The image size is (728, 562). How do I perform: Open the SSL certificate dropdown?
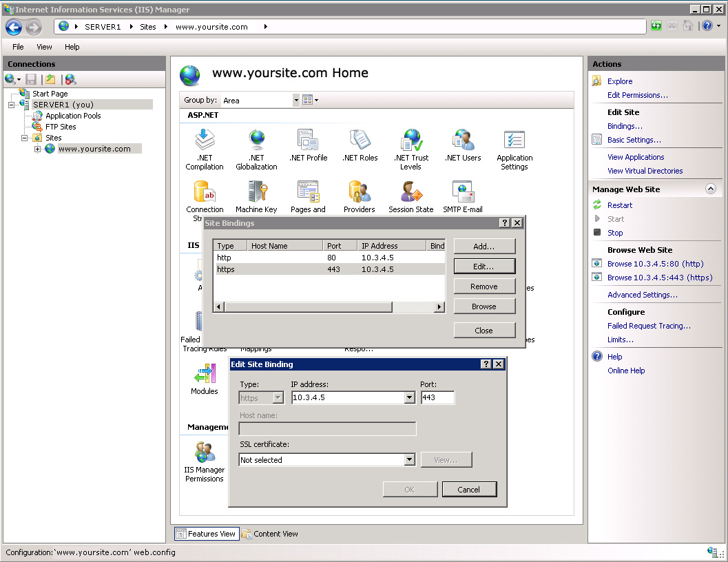click(x=409, y=460)
